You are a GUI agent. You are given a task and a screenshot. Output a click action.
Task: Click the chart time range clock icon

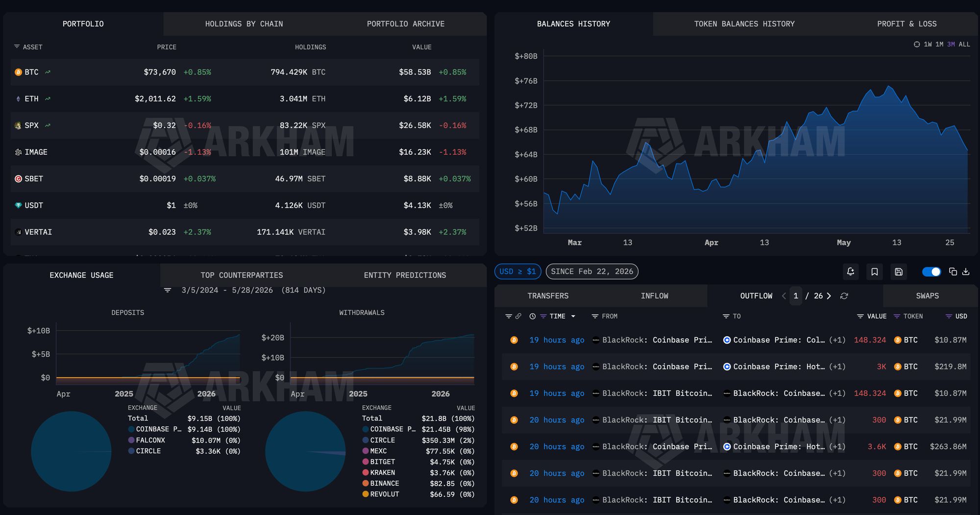coord(917,44)
